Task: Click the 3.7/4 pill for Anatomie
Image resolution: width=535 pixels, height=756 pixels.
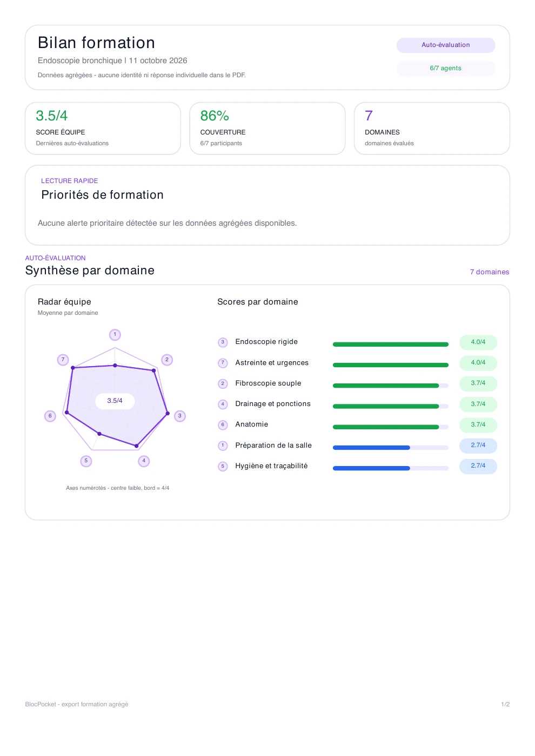Action: pos(478,425)
